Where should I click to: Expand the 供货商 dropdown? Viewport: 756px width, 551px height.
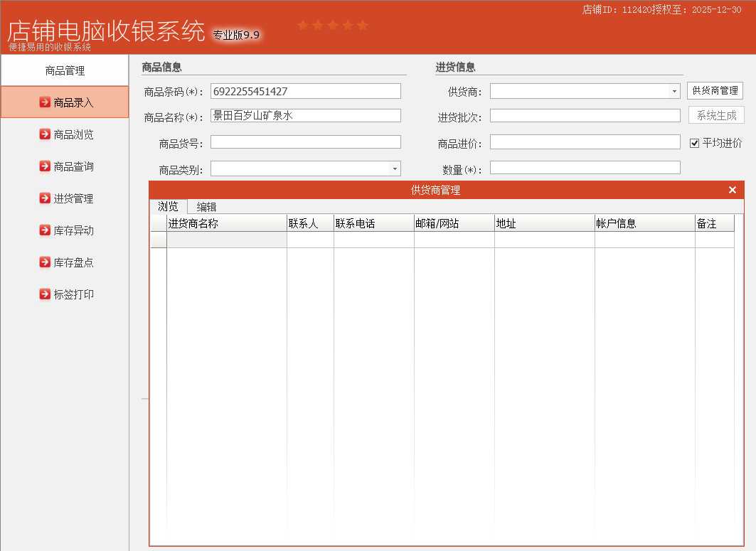click(x=674, y=91)
